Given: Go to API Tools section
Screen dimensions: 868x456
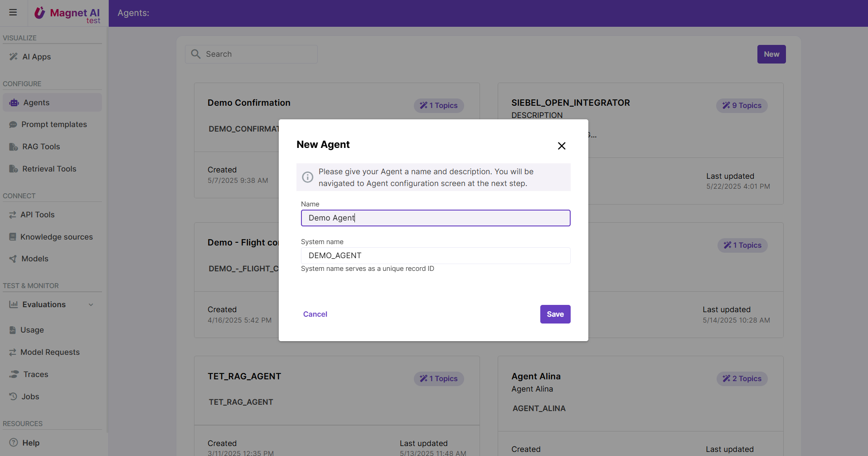Looking at the screenshot, I should tap(37, 215).
